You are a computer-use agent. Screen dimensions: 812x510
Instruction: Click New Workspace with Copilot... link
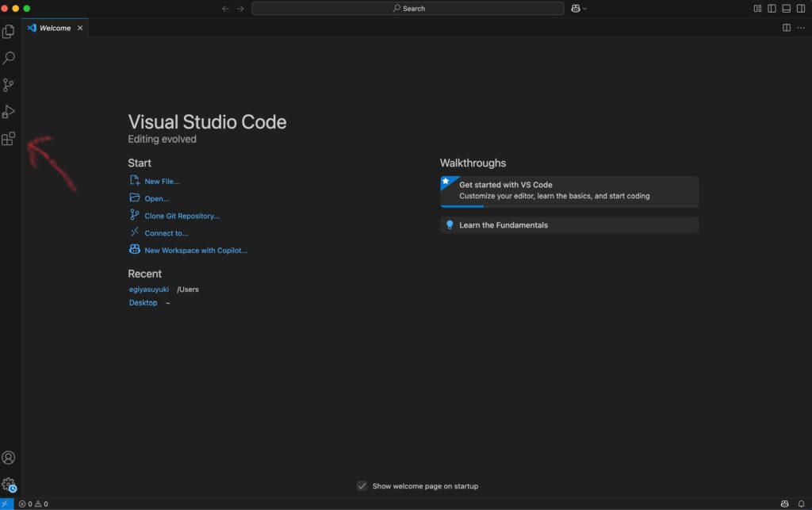pos(197,250)
